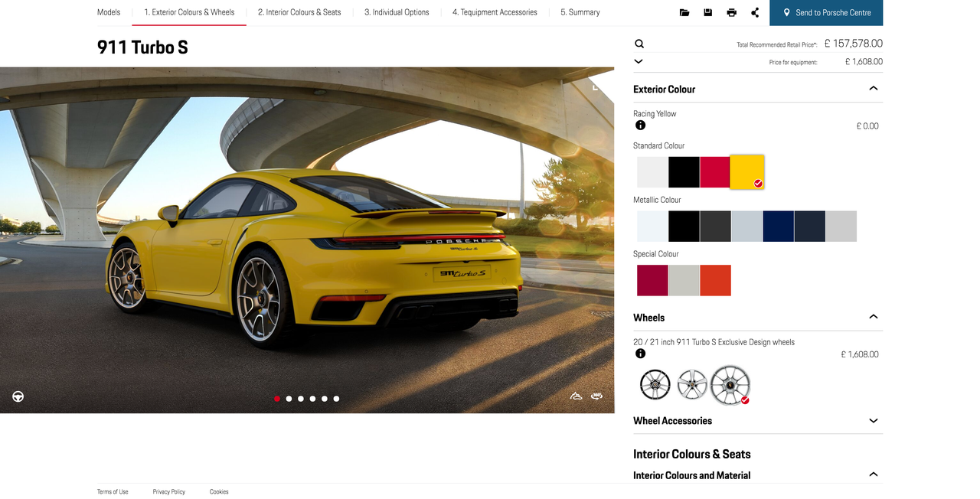Open the 5. Summary step
The height and width of the screenshot is (499, 980).
[x=580, y=12]
